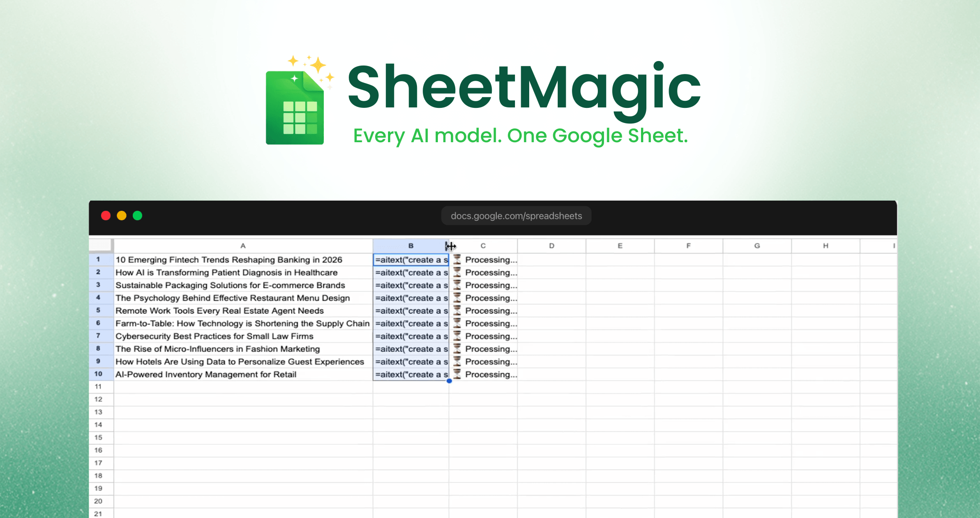Click the green maximize button

coord(138,216)
